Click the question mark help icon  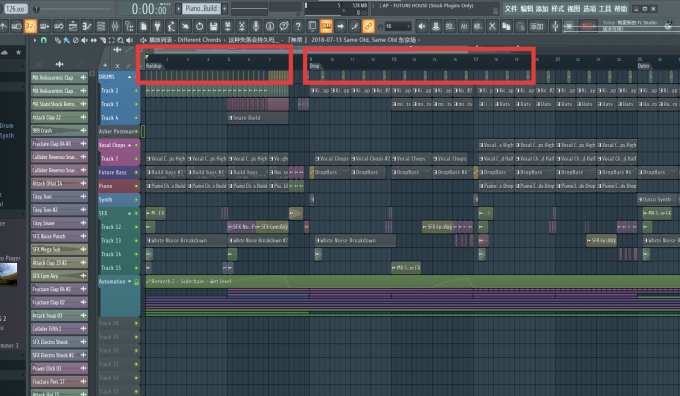(x=298, y=26)
